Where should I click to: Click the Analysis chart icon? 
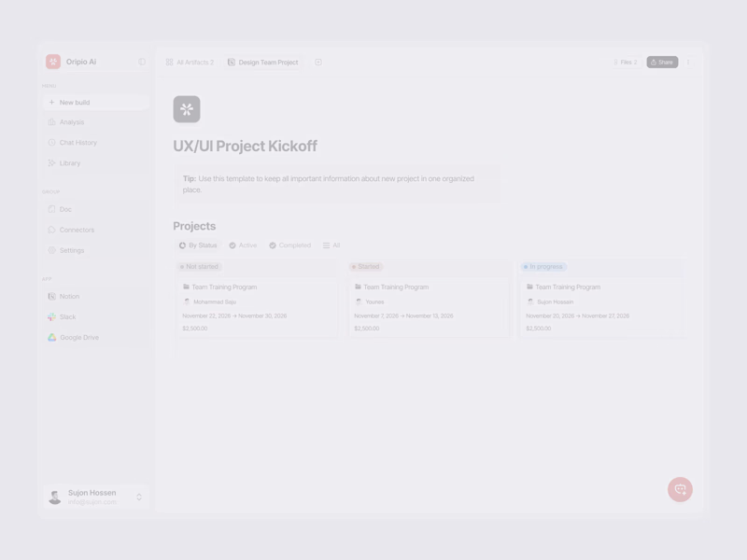coord(51,122)
